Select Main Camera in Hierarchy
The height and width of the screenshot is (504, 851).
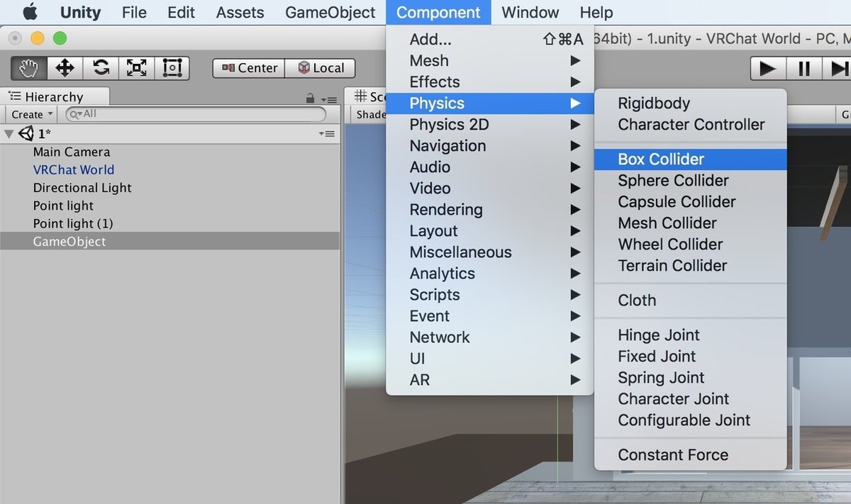[72, 152]
